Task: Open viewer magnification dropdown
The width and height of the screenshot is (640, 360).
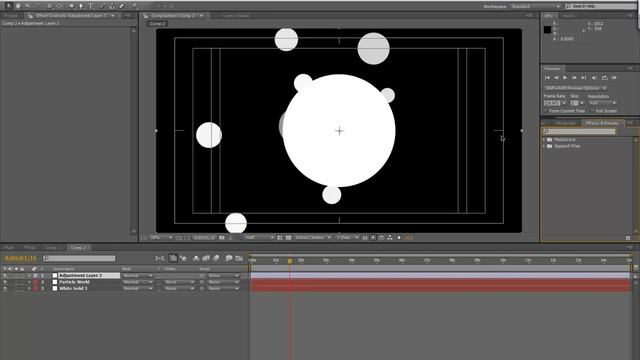Action: coord(161,238)
